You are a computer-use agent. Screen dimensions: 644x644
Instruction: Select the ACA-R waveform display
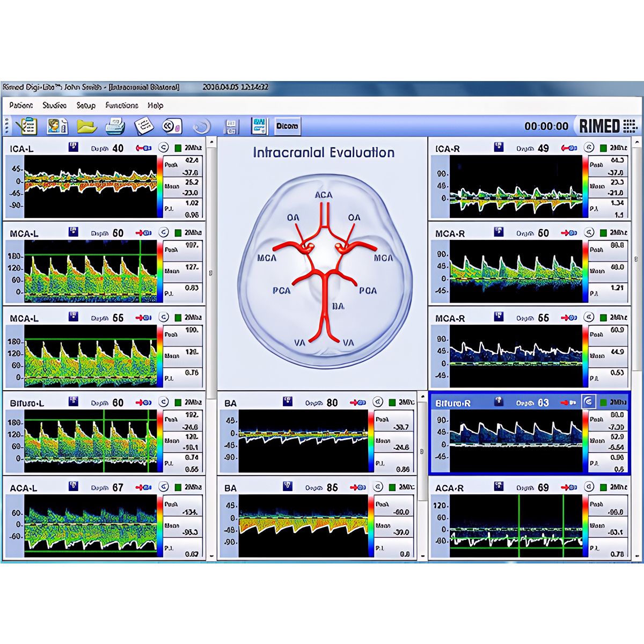coord(516,526)
